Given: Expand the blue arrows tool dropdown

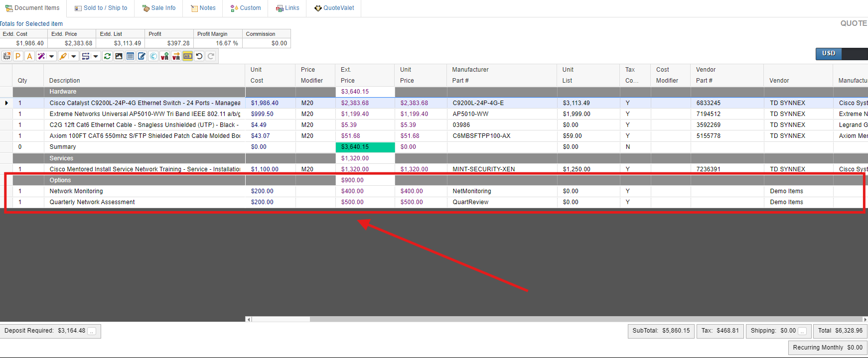Looking at the screenshot, I should (x=96, y=56).
